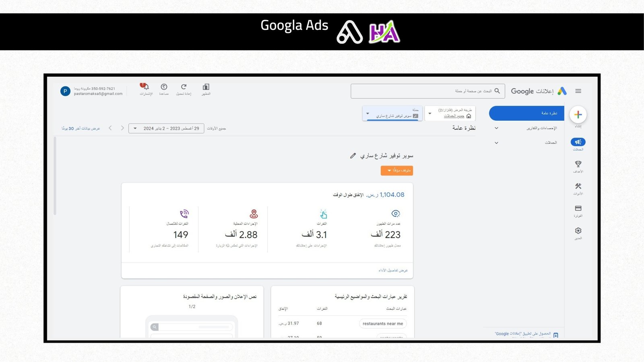Viewport: 644px width, 362px height.
Task: Click the call clicks phone icon
Action: click(x=184, y=214)
